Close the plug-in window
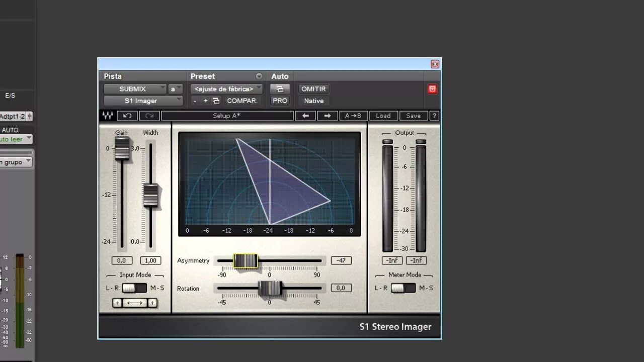The height and width of the screenshot is (362, 644). 435,64
